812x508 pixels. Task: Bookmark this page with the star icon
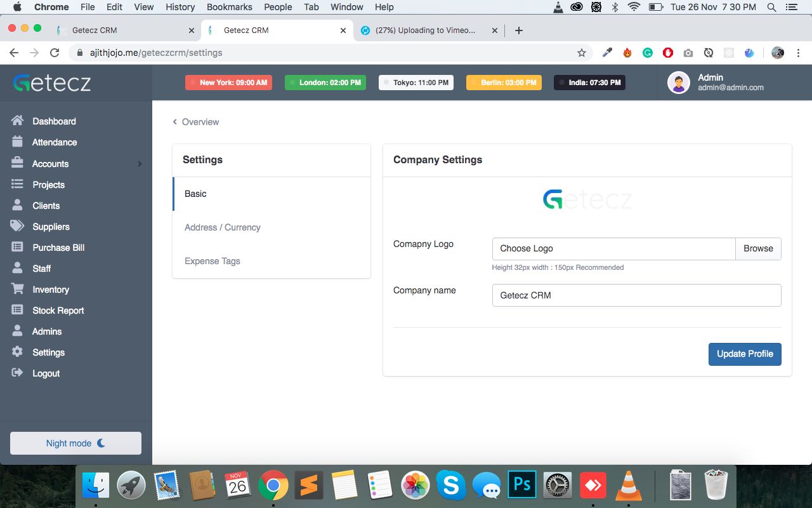[x=582, y=53]
